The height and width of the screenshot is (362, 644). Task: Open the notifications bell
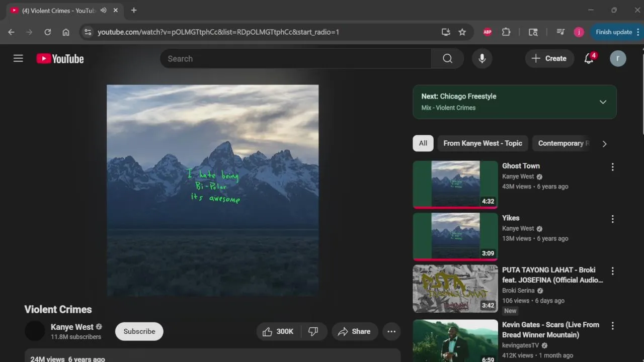589,58
